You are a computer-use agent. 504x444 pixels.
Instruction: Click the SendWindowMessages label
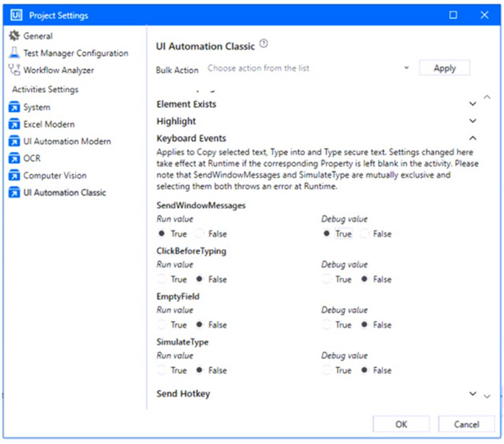[201, 205]
